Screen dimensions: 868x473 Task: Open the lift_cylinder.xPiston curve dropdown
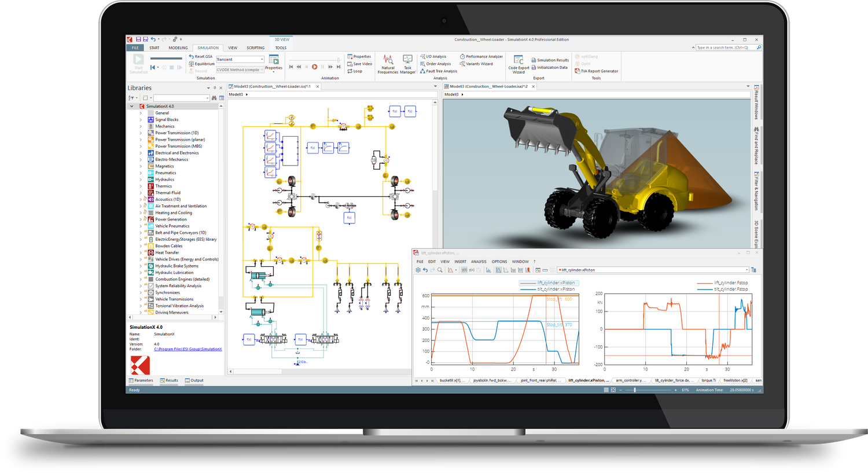pyautogui.click(x=746, y=270)
